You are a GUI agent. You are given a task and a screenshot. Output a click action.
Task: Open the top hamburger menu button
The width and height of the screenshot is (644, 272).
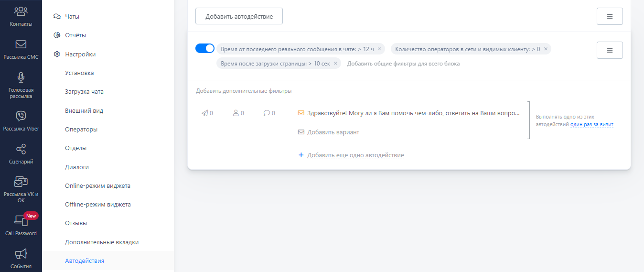(x=610, y=16)
